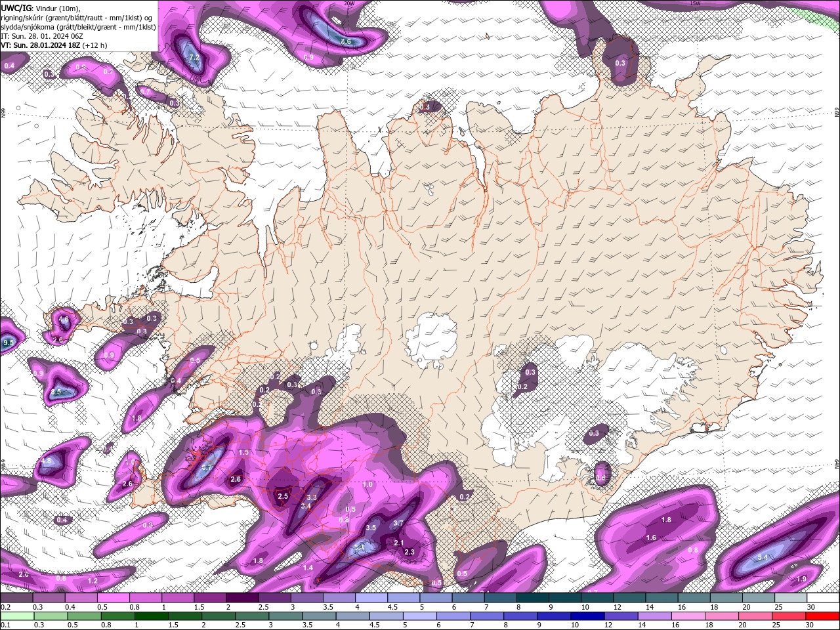
Task: Click the darkest purple 2 swatch in snow legend
Action: (242, 597)
